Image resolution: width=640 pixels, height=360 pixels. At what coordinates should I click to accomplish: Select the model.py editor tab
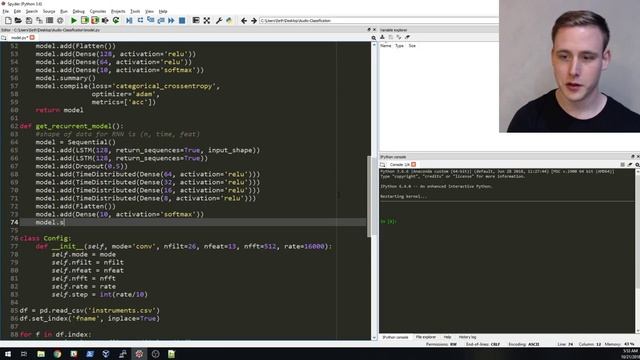(19, 38)
